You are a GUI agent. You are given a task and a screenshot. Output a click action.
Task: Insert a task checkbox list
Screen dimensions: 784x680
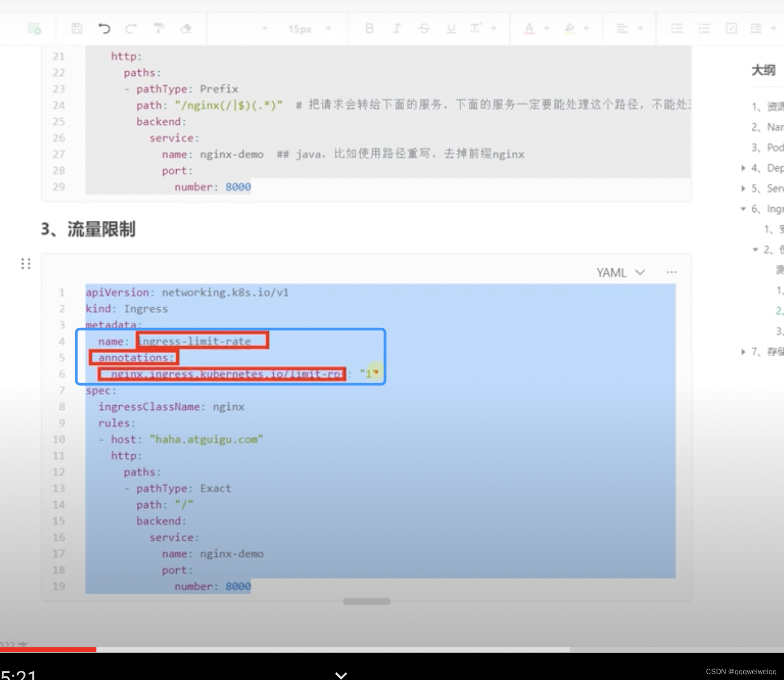pos(731,29)
